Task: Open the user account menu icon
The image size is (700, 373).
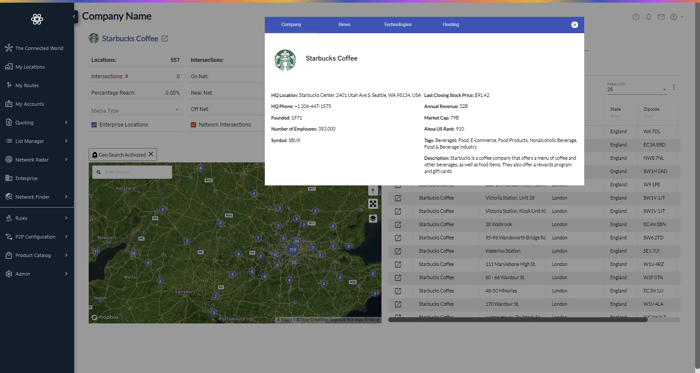Action: click(x=674, y=17)
